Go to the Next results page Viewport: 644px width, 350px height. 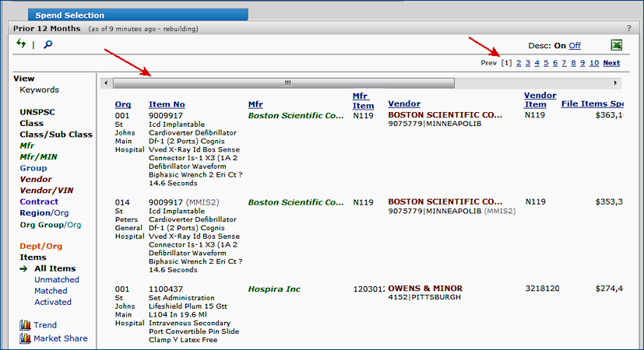pyautogui.click(x=611, y=63)
